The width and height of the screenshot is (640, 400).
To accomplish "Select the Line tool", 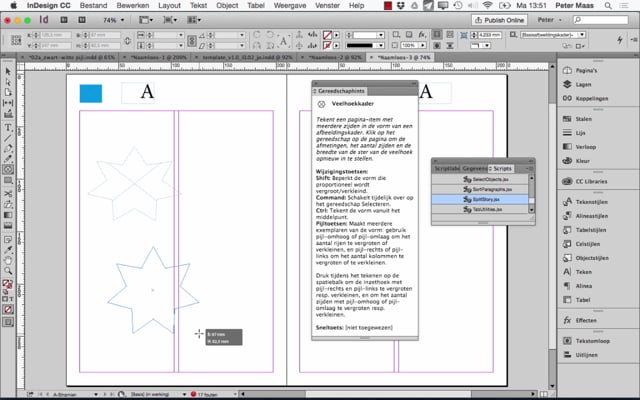I will (8, 138).
